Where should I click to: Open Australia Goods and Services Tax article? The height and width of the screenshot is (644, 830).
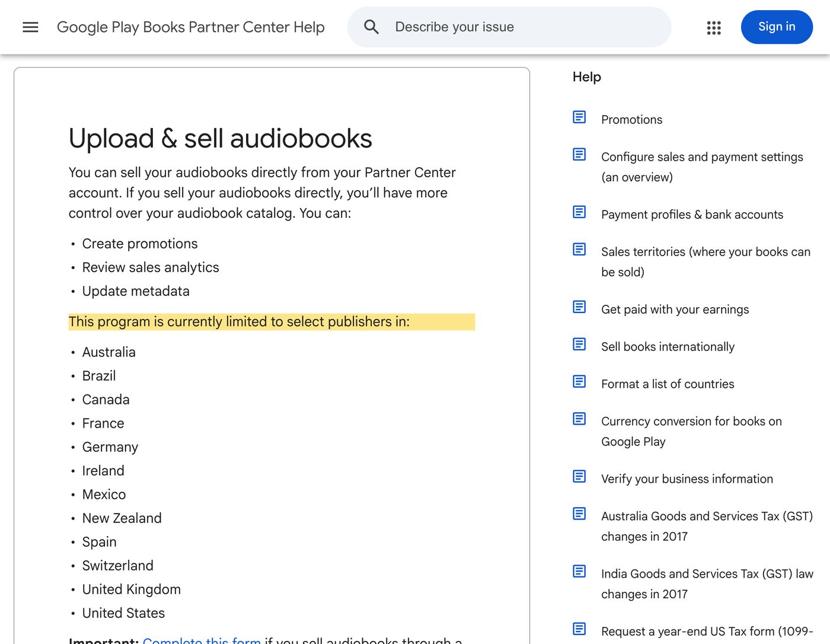point(707,527)
